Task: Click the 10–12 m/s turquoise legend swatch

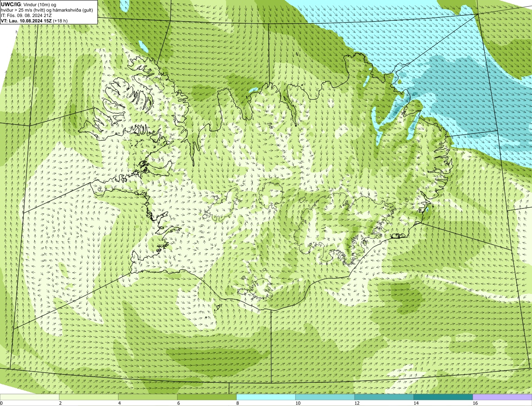Action: 325,397
